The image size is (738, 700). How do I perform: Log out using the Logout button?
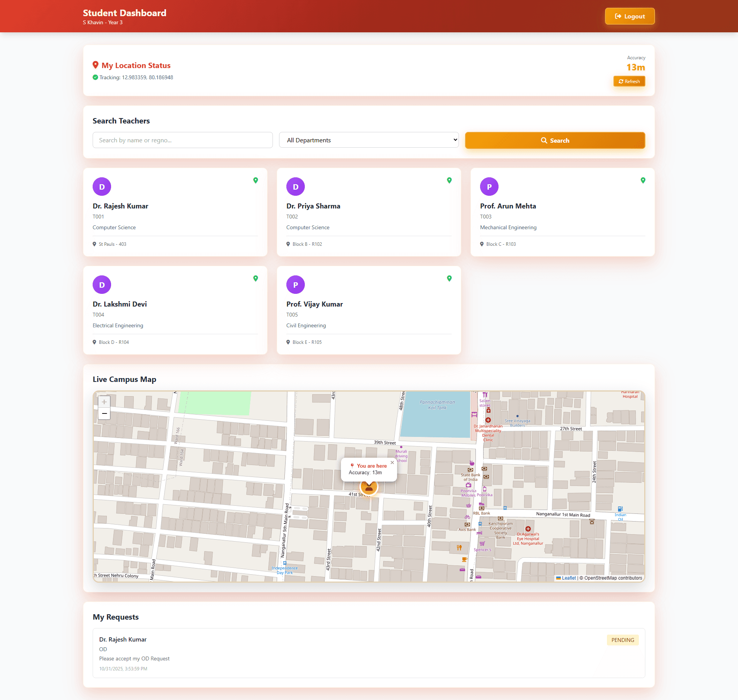point(630,17)
